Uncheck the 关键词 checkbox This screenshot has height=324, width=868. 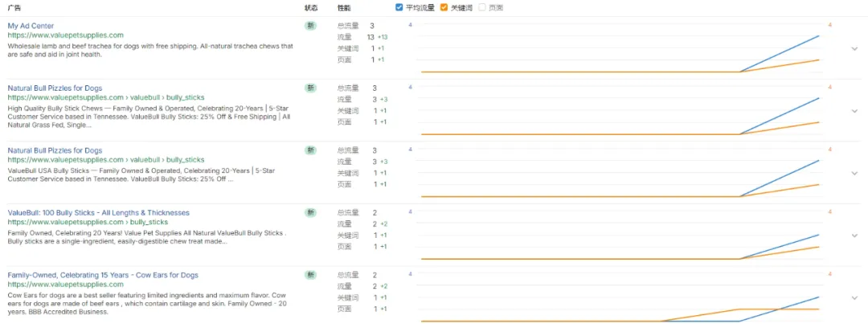444,8
